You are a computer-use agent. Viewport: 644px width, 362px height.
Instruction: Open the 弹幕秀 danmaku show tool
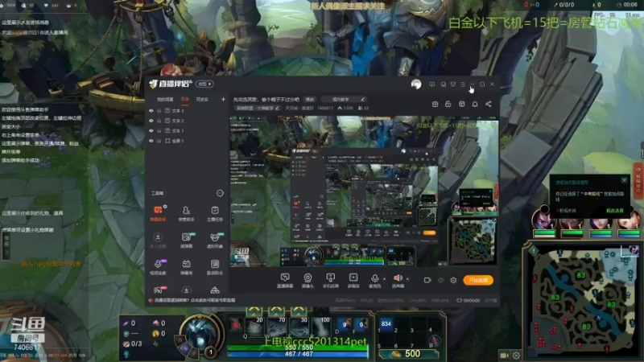click(x=186, y=267)
